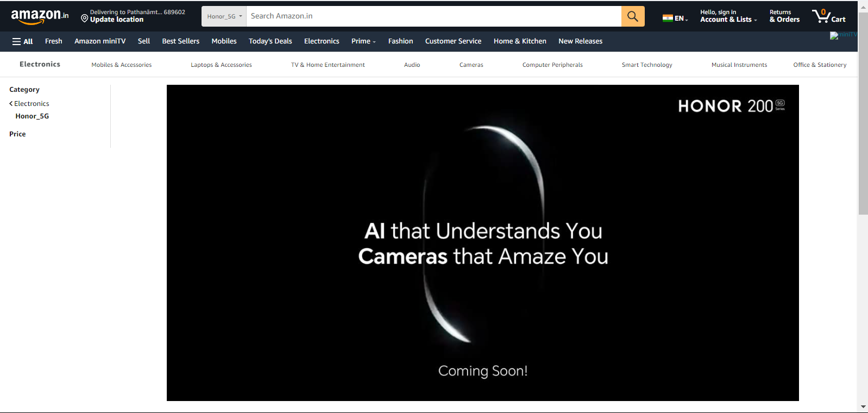Click Returns & Orders

tap(784, 16)
